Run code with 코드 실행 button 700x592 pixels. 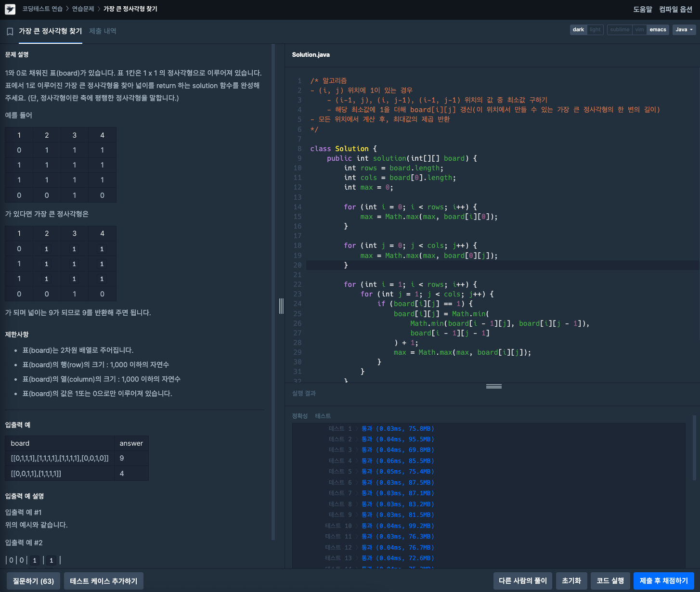coord(610,581)
